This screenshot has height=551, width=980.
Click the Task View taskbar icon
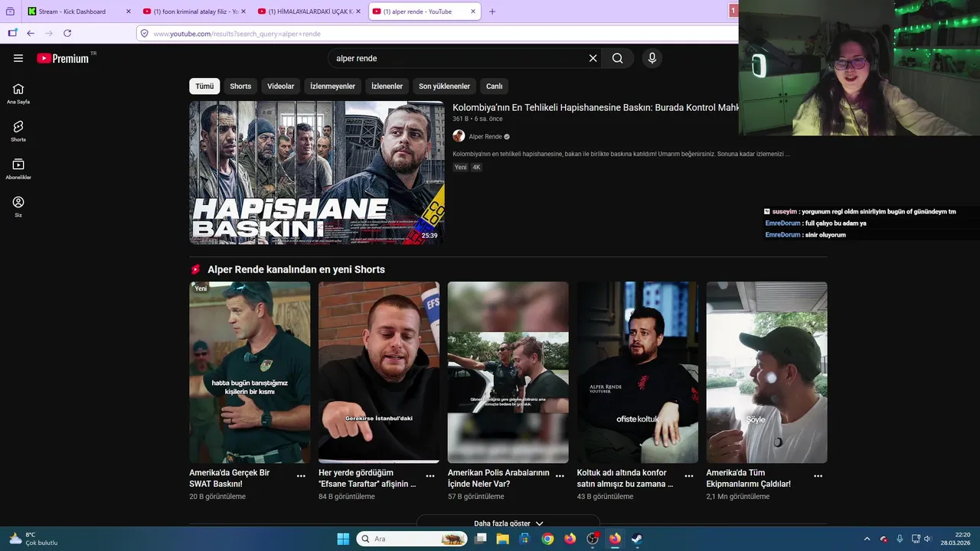point(481,539)
